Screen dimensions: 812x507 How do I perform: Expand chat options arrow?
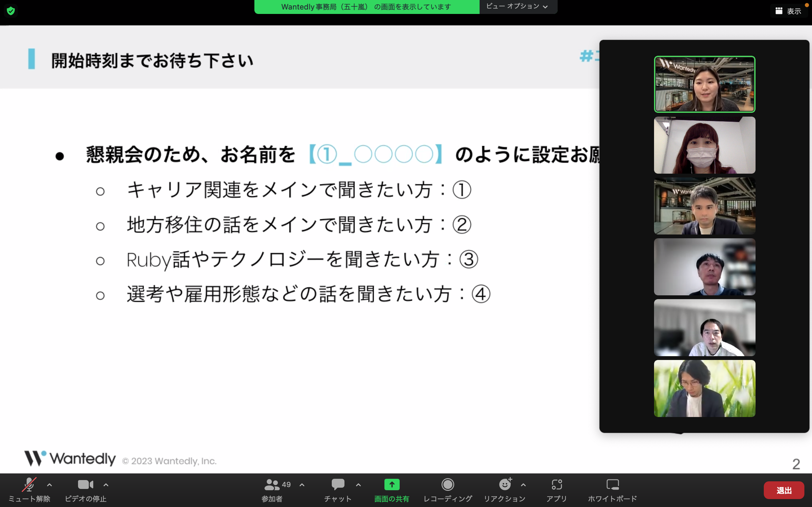(358, 485)
